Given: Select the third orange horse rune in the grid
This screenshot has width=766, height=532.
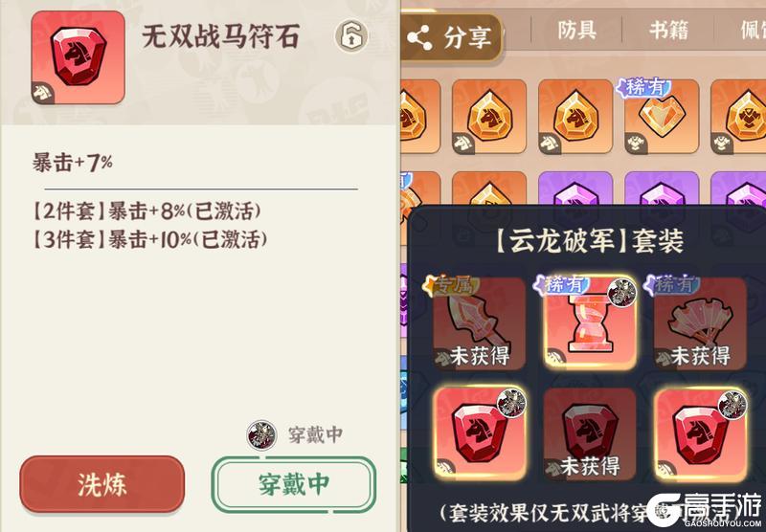Looking at the screenshot, I should coord(575,116).
